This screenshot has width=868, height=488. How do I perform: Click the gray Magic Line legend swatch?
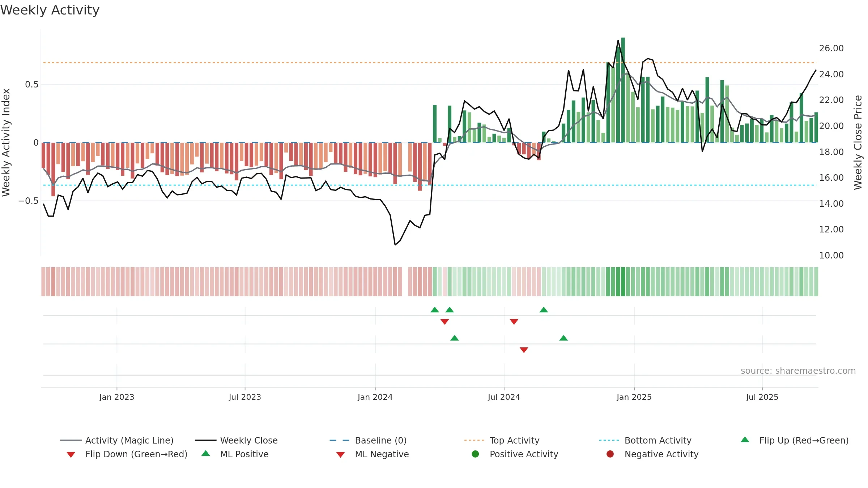[x=71, y=440]
